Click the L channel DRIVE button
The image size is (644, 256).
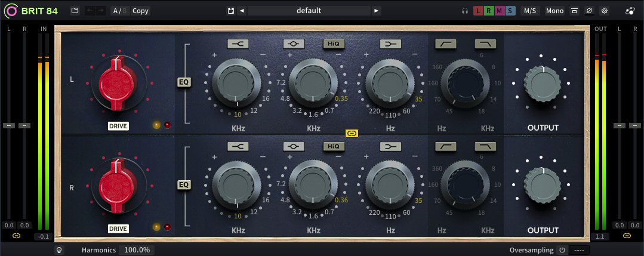tap(118, 126)
